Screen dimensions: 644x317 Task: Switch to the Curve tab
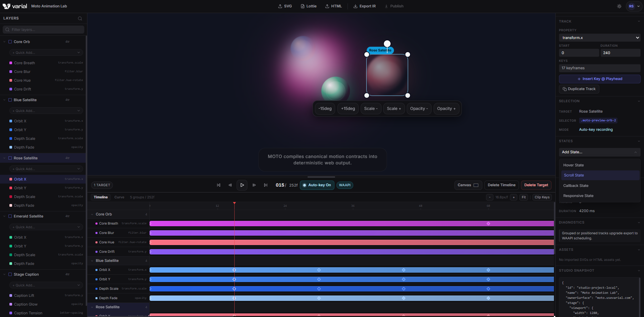119,197
